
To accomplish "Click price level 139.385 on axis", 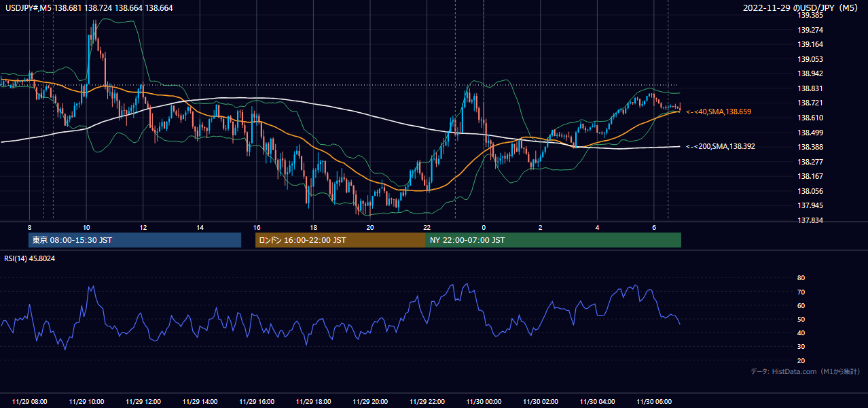I will click(x=810, y=15).
